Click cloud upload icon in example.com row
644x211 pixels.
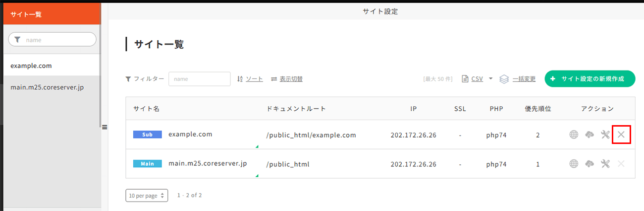coord(590,135)
